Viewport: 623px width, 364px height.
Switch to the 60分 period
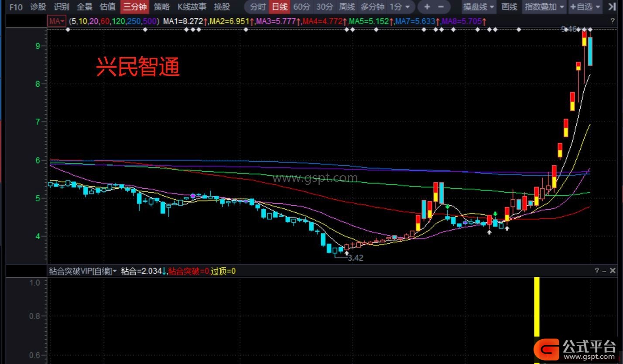tap(302, 7)
